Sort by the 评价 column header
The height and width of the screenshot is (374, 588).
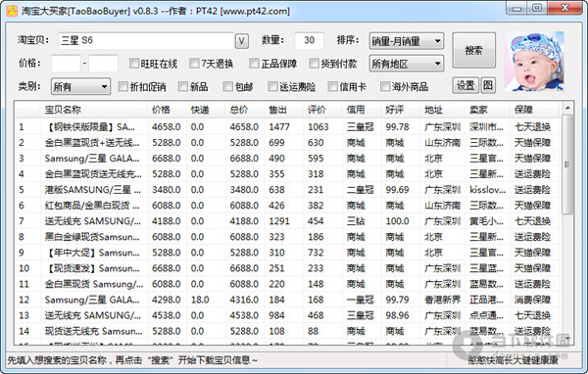pyautogui.click(x=322, y=110)
